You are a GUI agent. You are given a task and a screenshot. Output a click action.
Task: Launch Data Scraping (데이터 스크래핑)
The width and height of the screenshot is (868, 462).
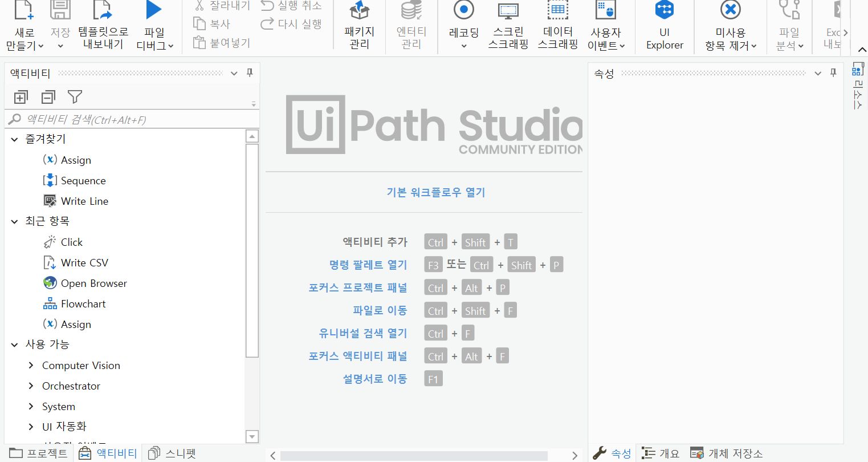(558, 26)
